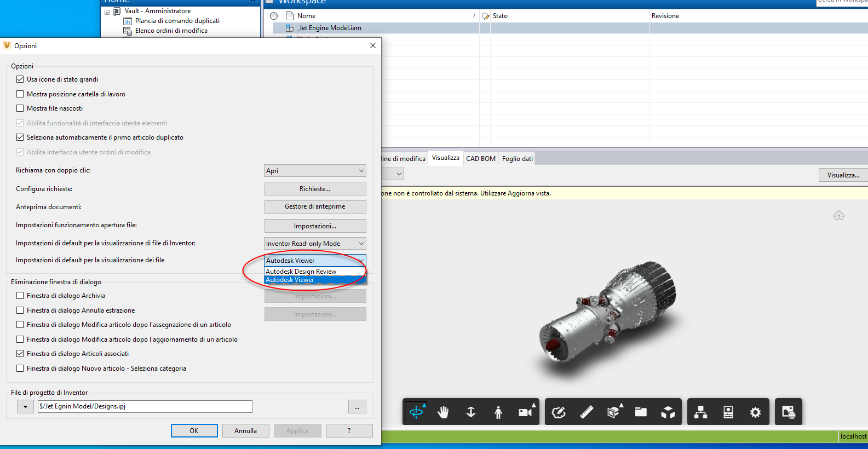Viewport: 868px width, 449px height.
Task: Open the Section analysis tool
Action: point(613,412)
